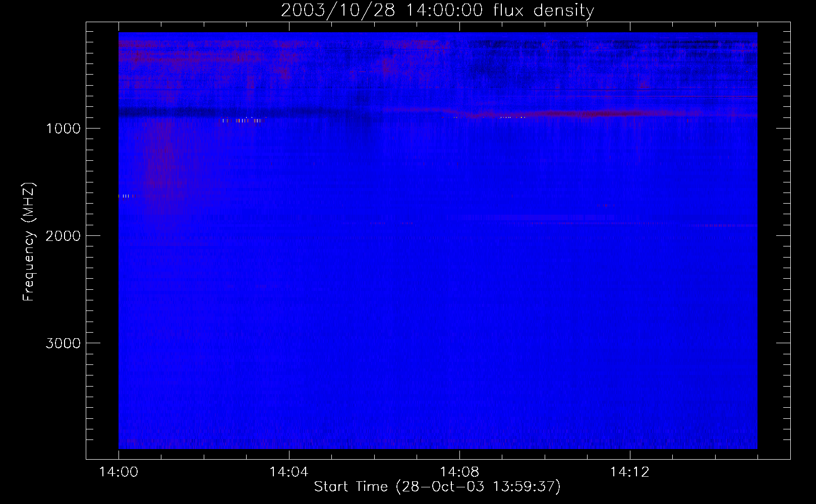Click the 14:12 time tick label
816x504 pixels.
(x=630, y=472)
